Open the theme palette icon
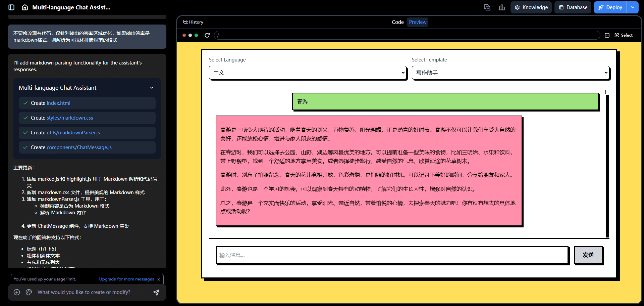Image resolution: width=644 pixels, height=306 pixels. click(29, 292)
